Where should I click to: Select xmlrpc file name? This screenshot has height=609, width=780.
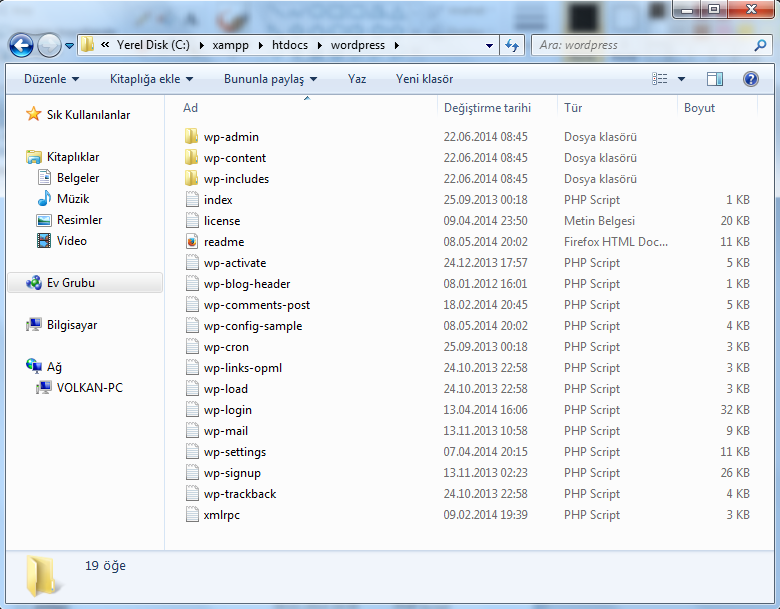221,515
